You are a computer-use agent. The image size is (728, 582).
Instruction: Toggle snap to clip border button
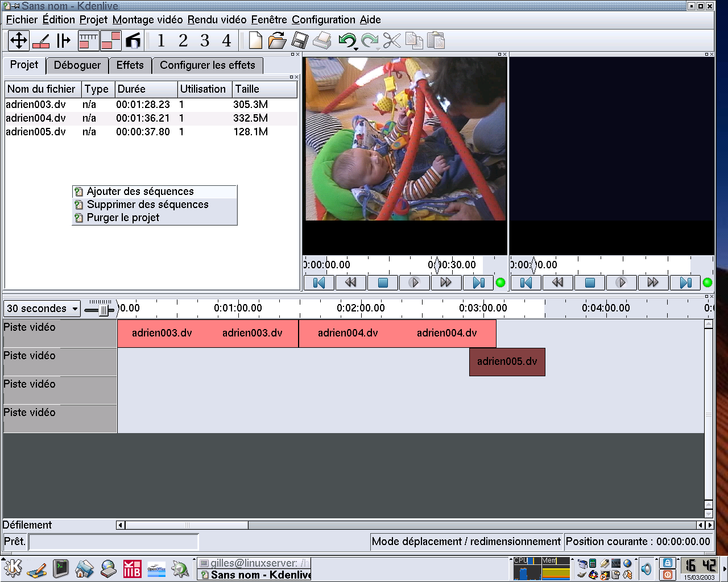tap(110, 41)
